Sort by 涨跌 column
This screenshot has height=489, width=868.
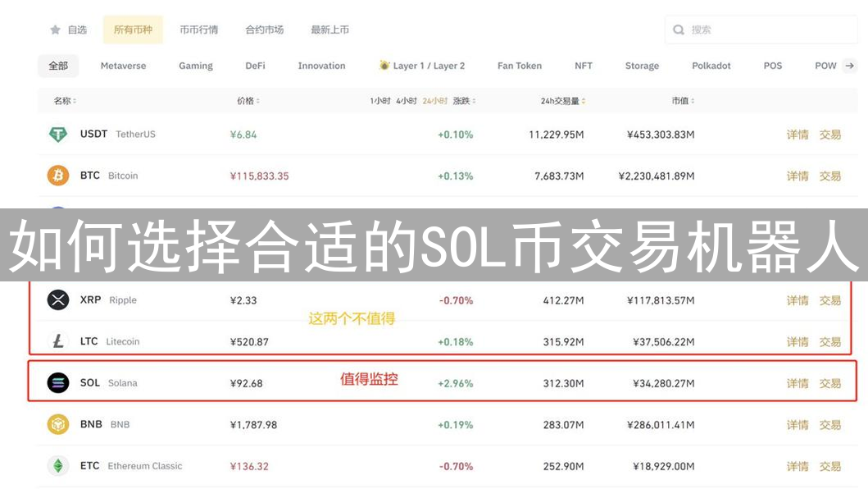(464, 101)
